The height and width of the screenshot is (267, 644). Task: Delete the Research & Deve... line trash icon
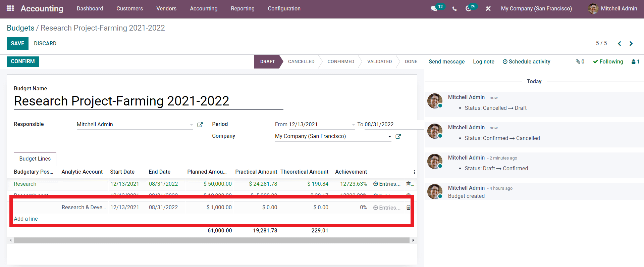408,207
